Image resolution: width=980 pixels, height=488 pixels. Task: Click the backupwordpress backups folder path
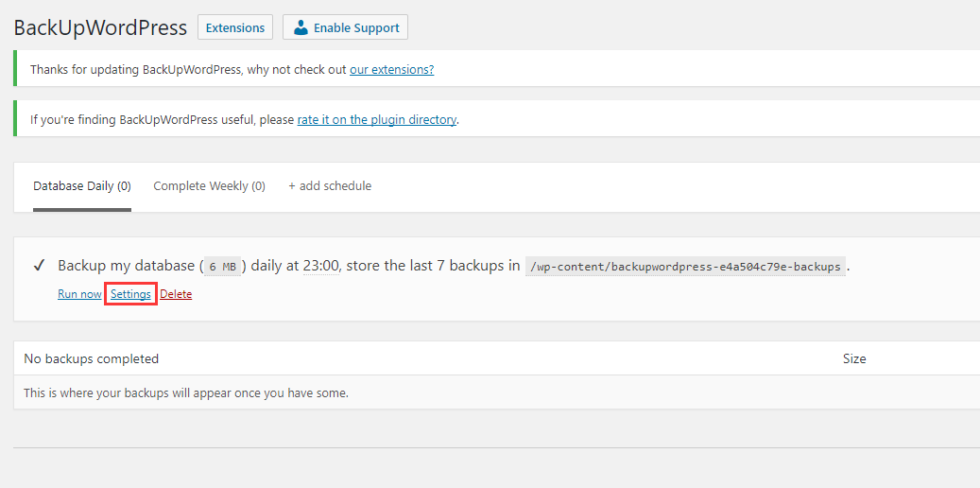[x=685, y=267]
